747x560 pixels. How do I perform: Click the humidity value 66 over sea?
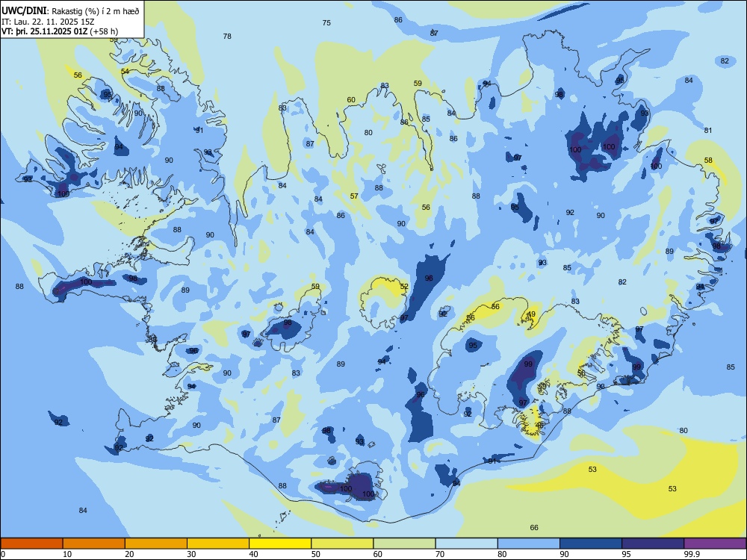(x=534, y=528)
